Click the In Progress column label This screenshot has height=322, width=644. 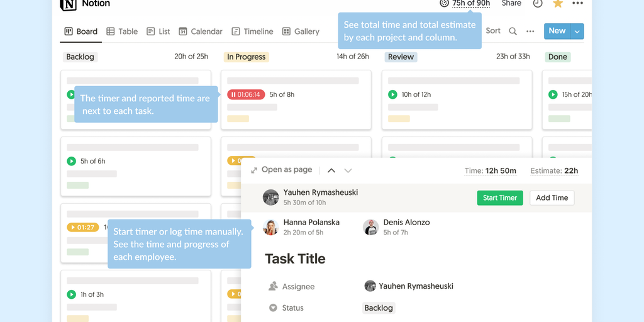(x=246, y=57)
